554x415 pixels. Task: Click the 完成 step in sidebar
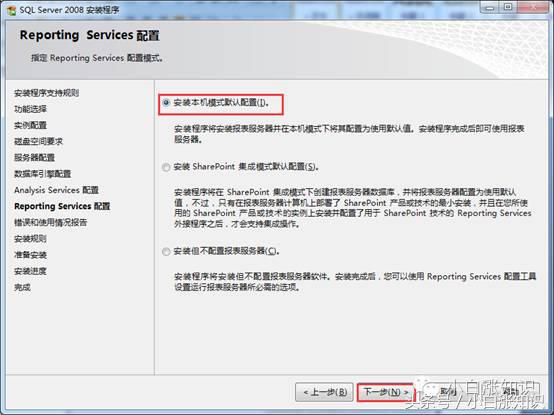22,287
